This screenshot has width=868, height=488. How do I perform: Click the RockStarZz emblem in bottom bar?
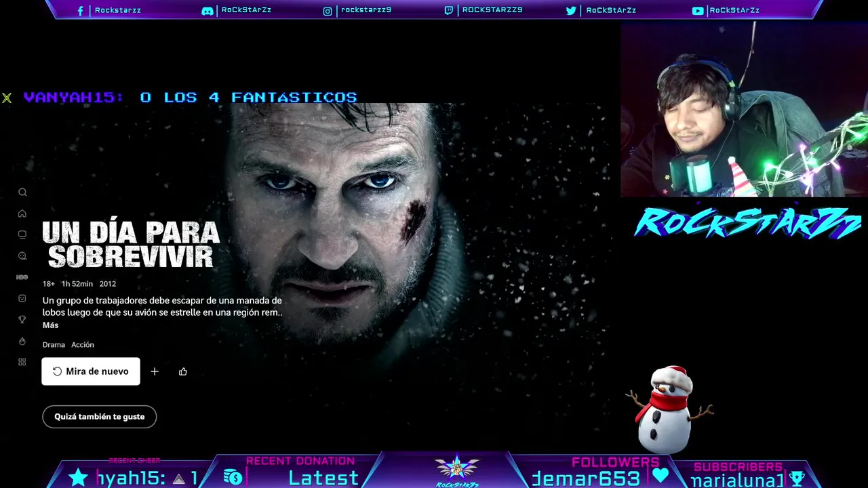click(457, 470)
